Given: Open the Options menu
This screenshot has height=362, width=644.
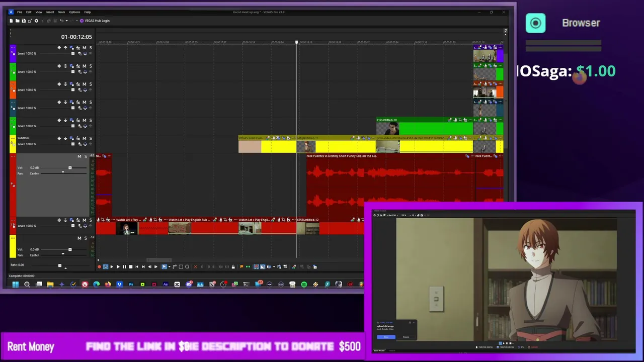Looking at the screenshot, I should 74,12.
